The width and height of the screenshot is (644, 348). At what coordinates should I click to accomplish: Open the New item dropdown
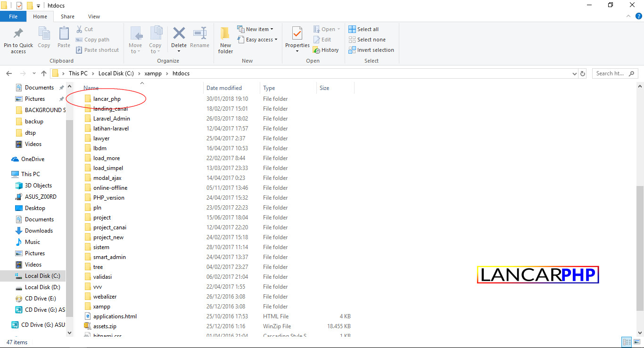coord(272,29)
